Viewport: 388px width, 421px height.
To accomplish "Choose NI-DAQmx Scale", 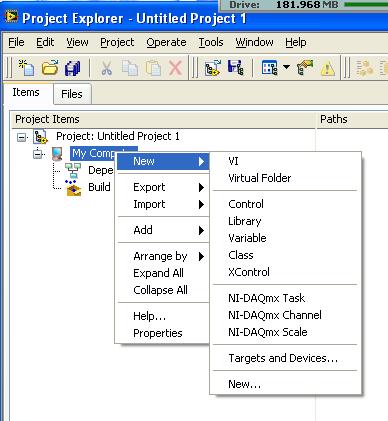I will pyautogui.click(x=286, y=332).
